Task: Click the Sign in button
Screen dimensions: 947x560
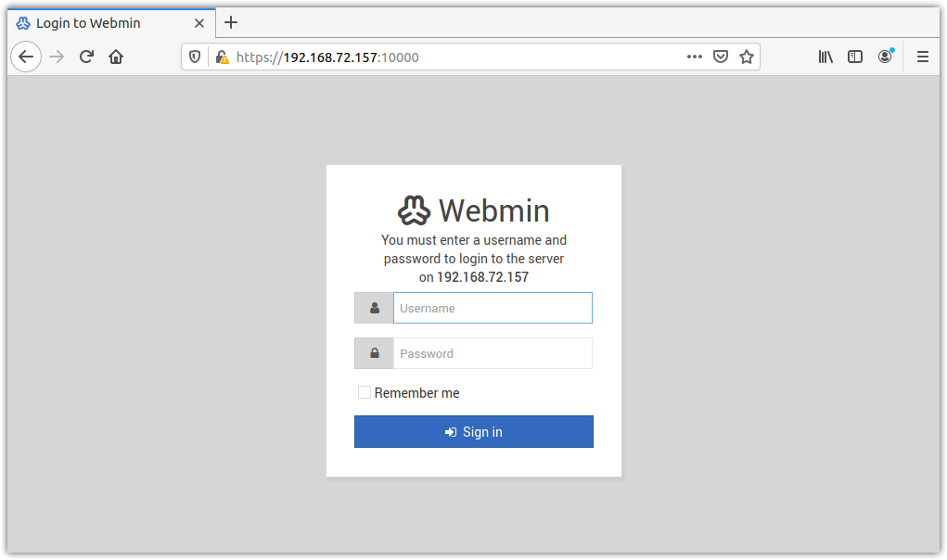Action: tap(474, 431)
